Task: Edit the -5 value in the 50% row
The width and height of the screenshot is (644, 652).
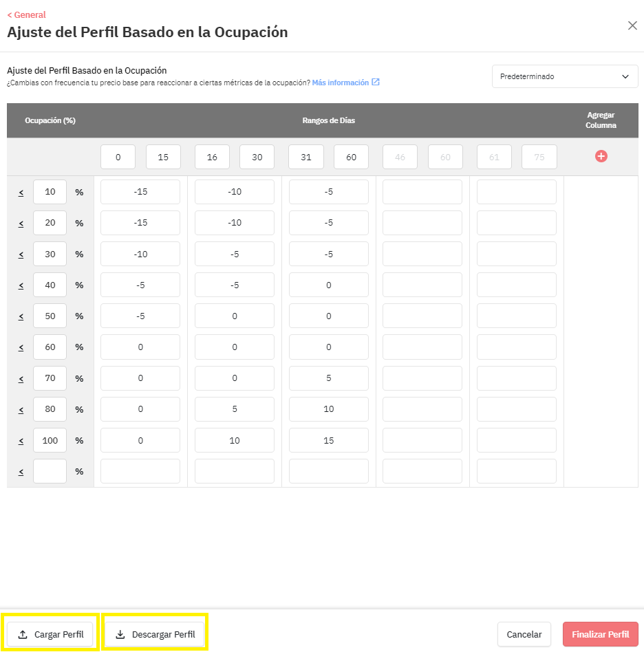Action: pos(140,316)
